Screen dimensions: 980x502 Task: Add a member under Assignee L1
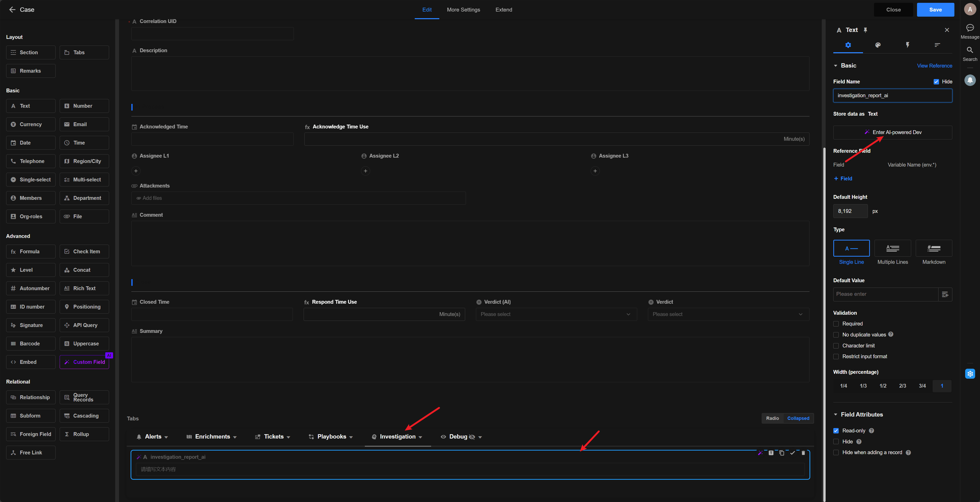point(136,171)
